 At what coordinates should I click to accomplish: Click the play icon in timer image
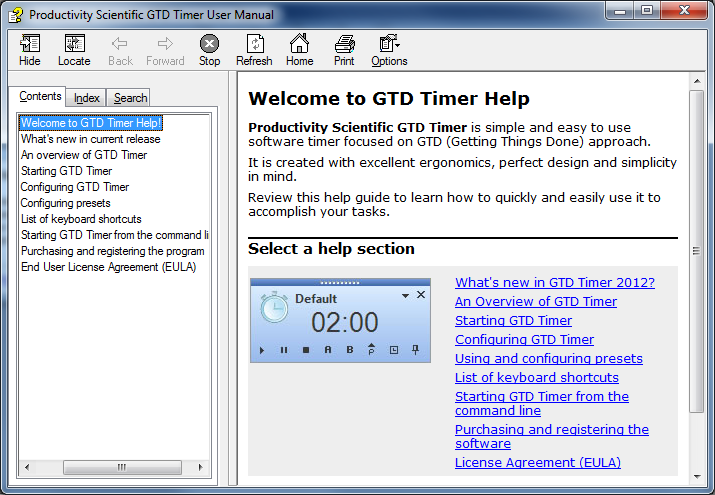(262, 351)
